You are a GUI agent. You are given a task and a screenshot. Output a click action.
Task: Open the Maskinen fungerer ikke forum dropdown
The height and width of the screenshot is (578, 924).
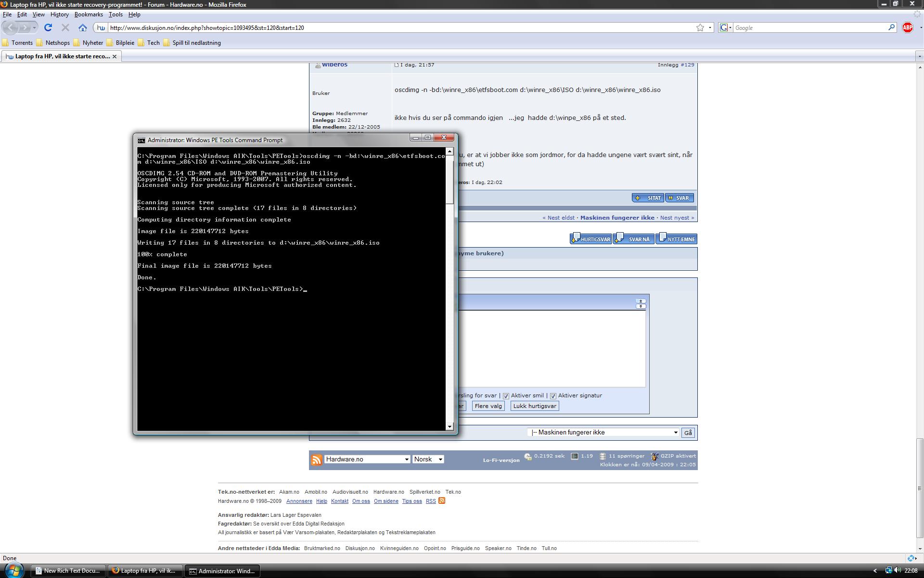click(x=603, y=433)
